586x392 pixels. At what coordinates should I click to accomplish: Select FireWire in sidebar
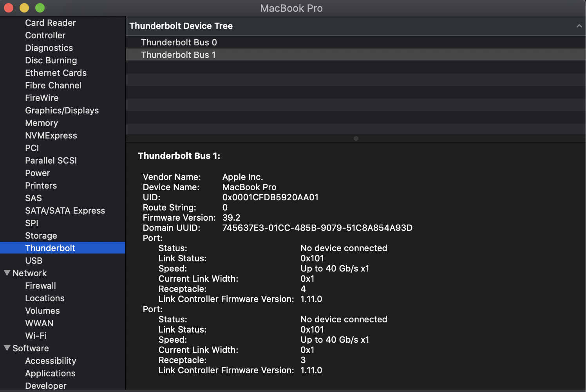(x=42, y=98)
